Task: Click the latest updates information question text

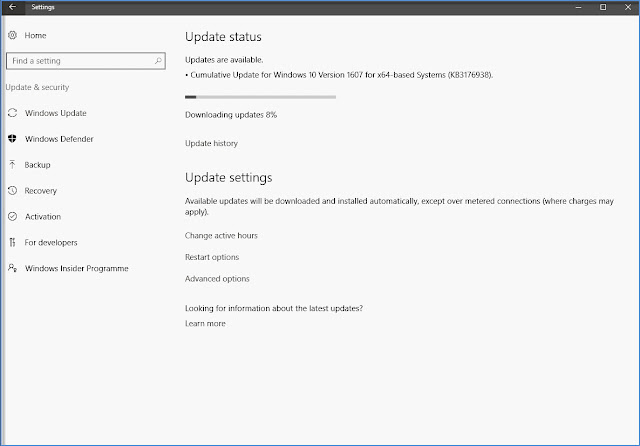Action: (274, 308)
